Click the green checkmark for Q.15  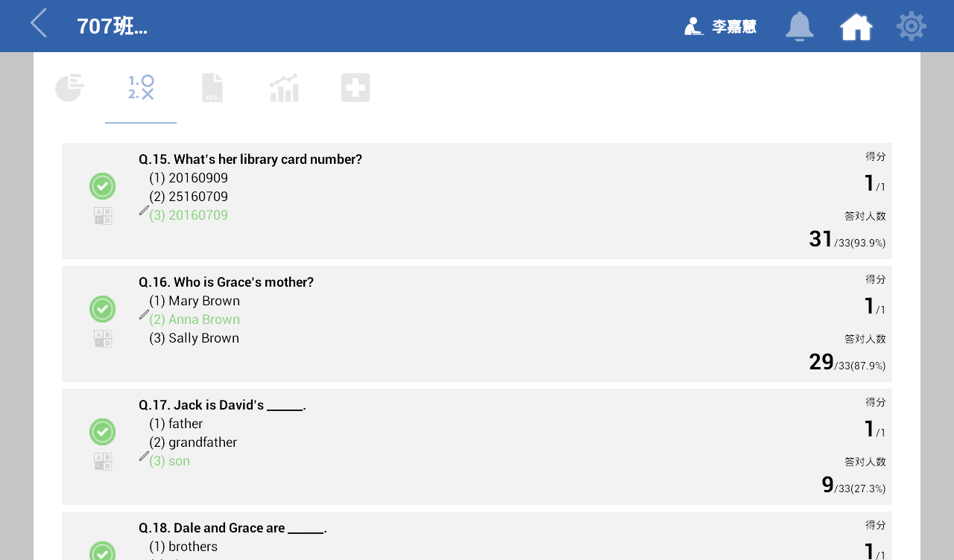[103, 186]
